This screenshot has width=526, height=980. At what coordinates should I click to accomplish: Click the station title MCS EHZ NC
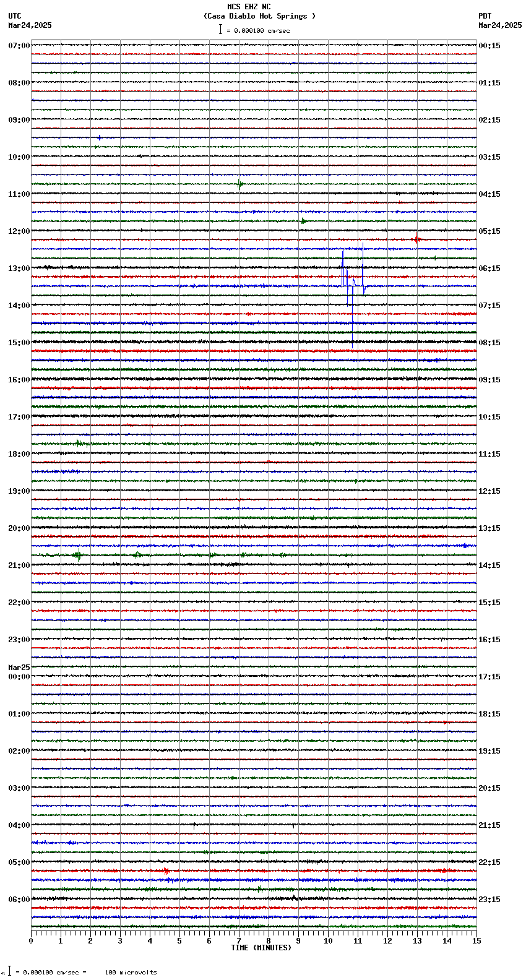click(x=249, y=7)
